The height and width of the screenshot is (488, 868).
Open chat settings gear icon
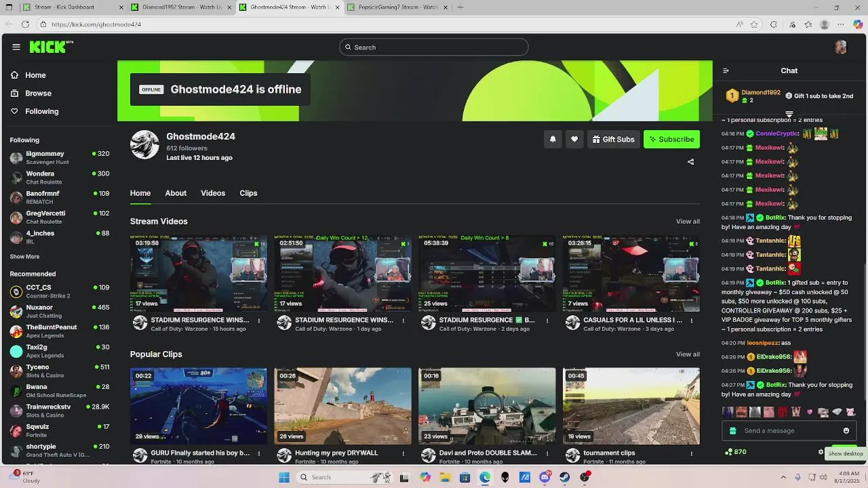tap(821, 452)
